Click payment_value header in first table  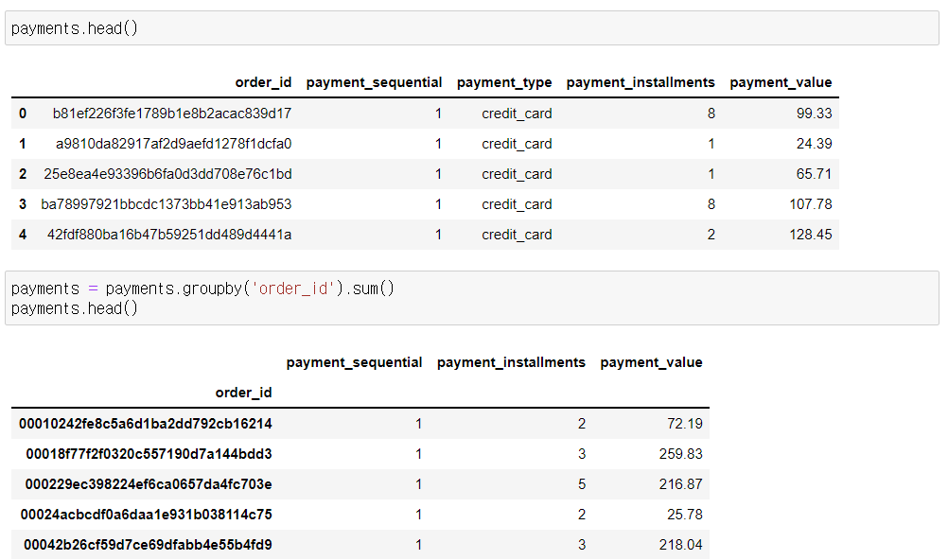pyautogui.click(x=781, y=82)
